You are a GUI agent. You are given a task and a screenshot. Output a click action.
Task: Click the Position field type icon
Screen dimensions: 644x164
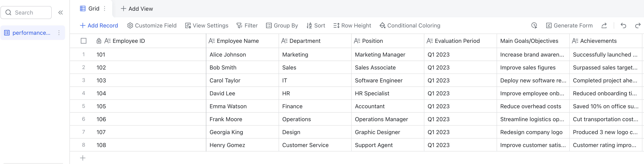(357, 41)
